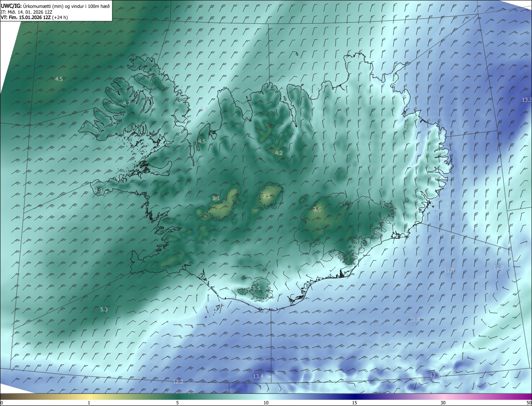Click the "5" tick label on the color scale
The image size is (532, 406).
pos(177,403)
